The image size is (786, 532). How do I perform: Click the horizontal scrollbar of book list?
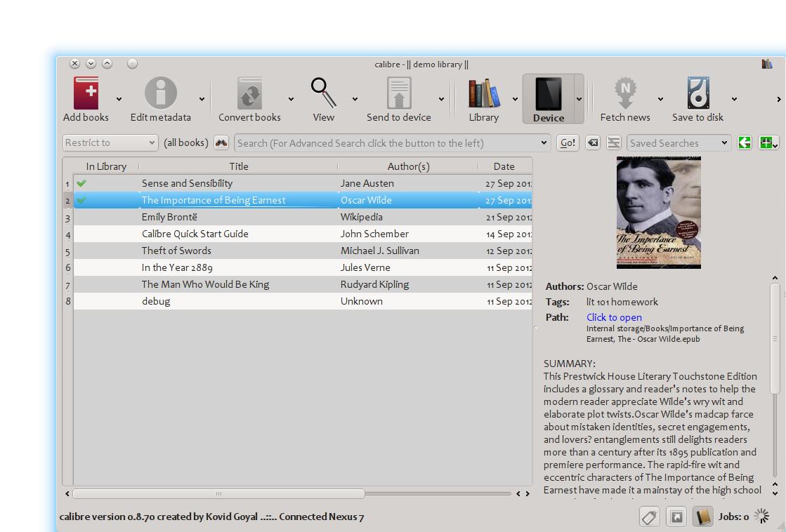(x=218, y=493)
